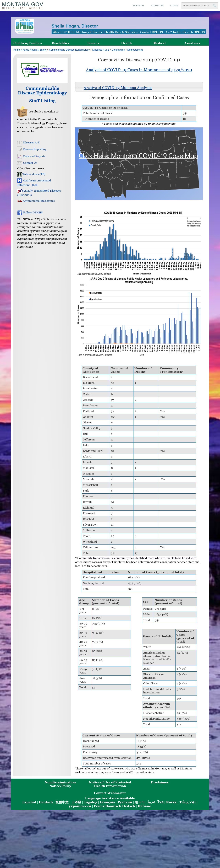Select Español language link in footer
The height and width of the screenshot is (868, 220).
29,802
